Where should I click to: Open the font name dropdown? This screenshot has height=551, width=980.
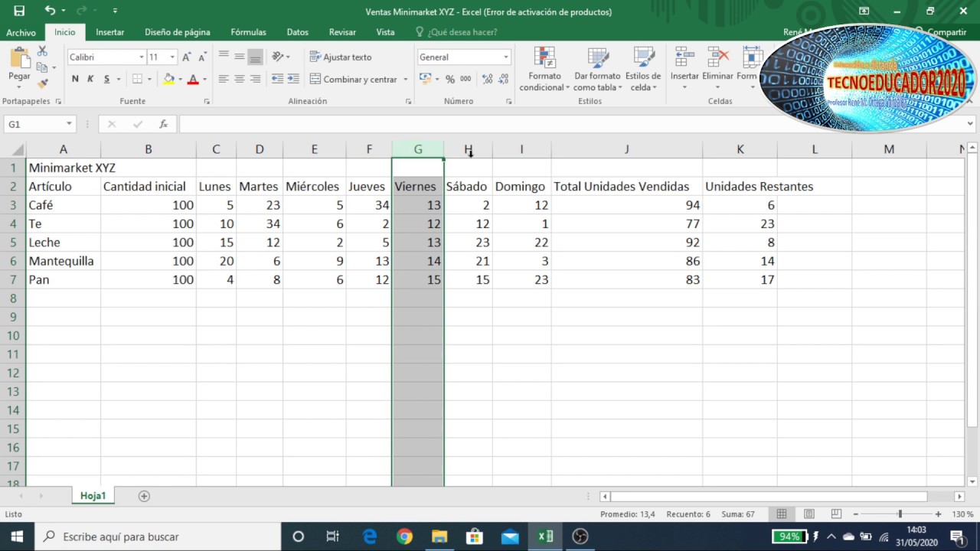click(x=142, y=57)
